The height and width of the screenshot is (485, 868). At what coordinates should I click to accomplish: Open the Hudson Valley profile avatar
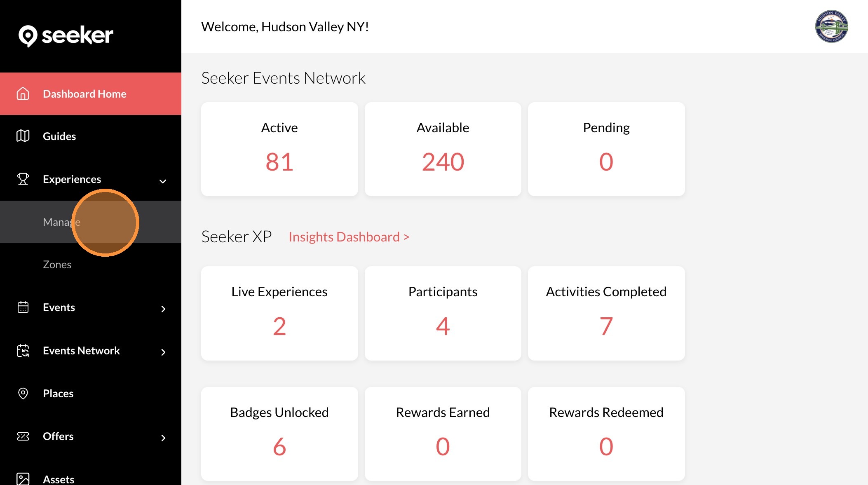(x=831, y=27)
